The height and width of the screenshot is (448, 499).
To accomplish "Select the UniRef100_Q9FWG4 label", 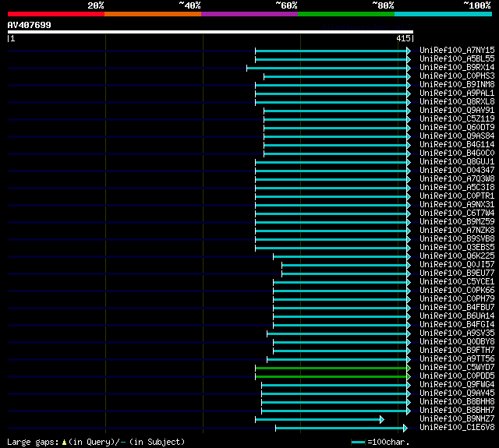I will pos(457,385).
